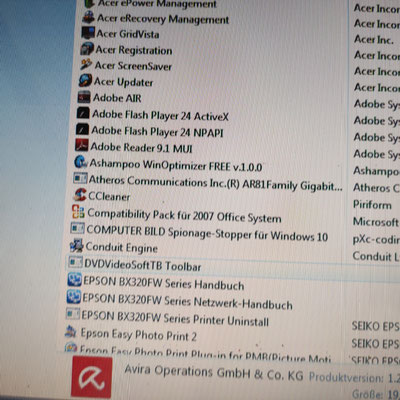The width and height of the screenshot is (400, 400).
Task: Click the Produktversion label in details pane
Action: [x=346, y=377]
